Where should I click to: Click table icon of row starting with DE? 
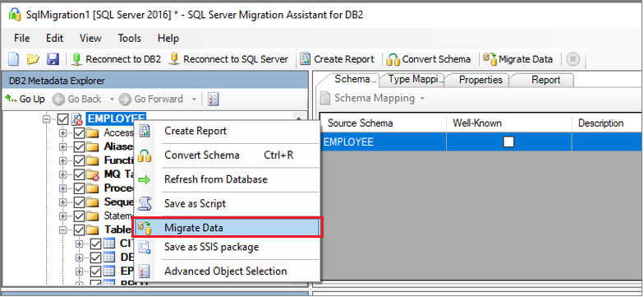tap(108, 258)
